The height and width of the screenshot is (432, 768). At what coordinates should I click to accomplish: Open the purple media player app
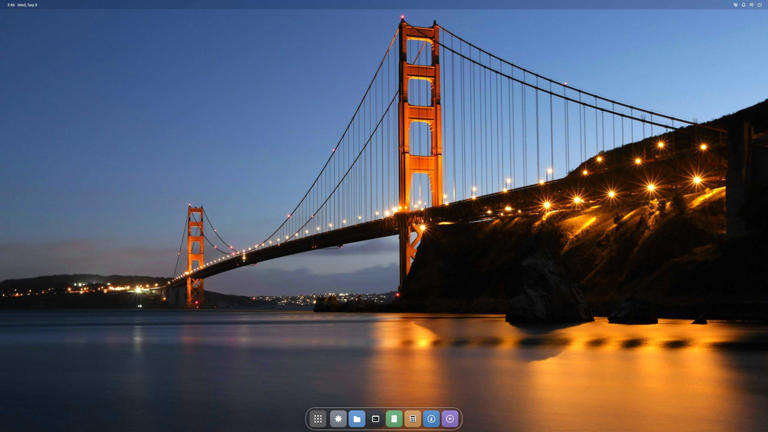tap(450, 419)
